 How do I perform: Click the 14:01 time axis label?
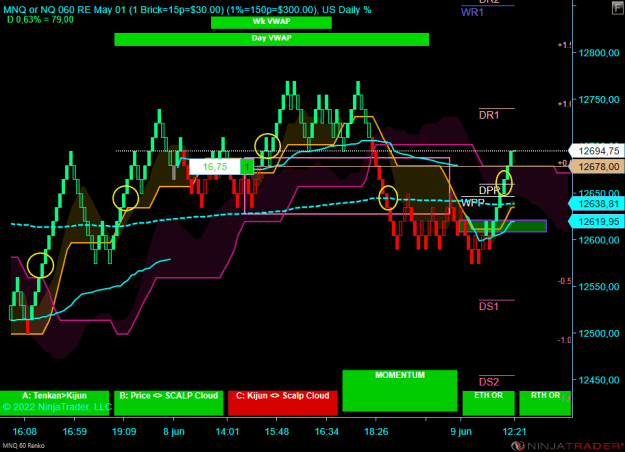pos(227,432)
